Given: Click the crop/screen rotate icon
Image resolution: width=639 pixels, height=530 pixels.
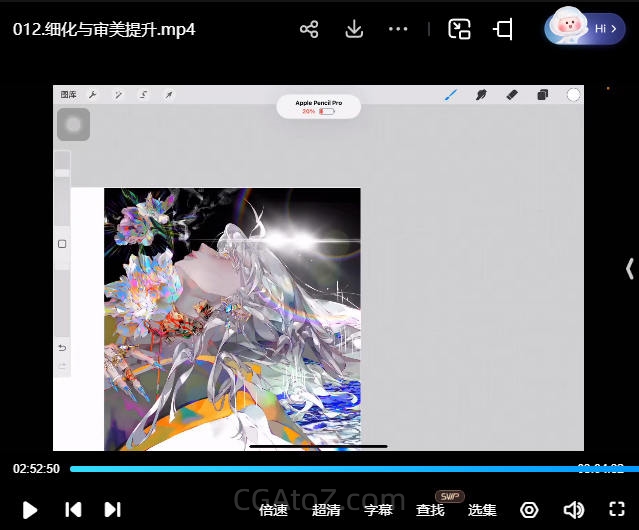Looking at the screenshot, I should coord(503,29).
